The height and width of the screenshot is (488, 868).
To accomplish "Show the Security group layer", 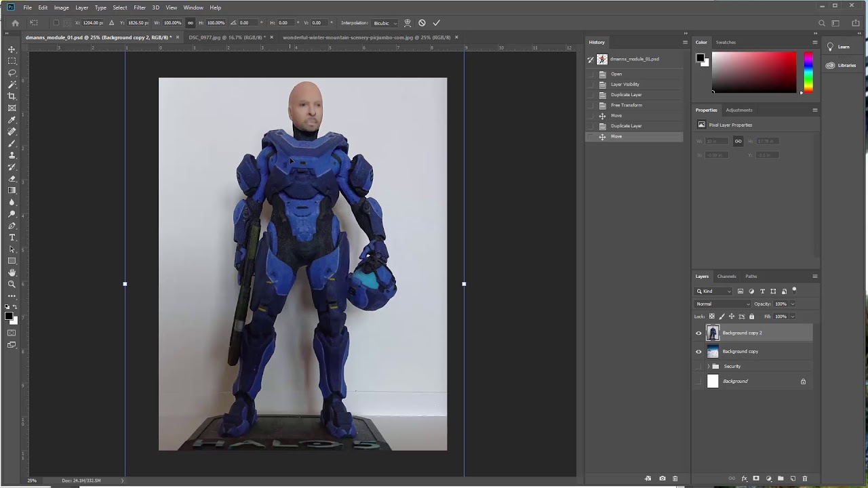I will coord(698,367).
